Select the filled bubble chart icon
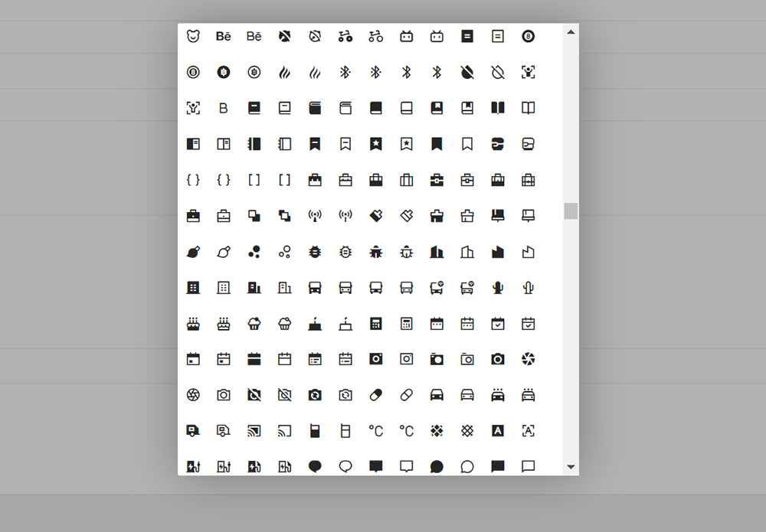Screen dimensions: 766x532 coord(254,252)
